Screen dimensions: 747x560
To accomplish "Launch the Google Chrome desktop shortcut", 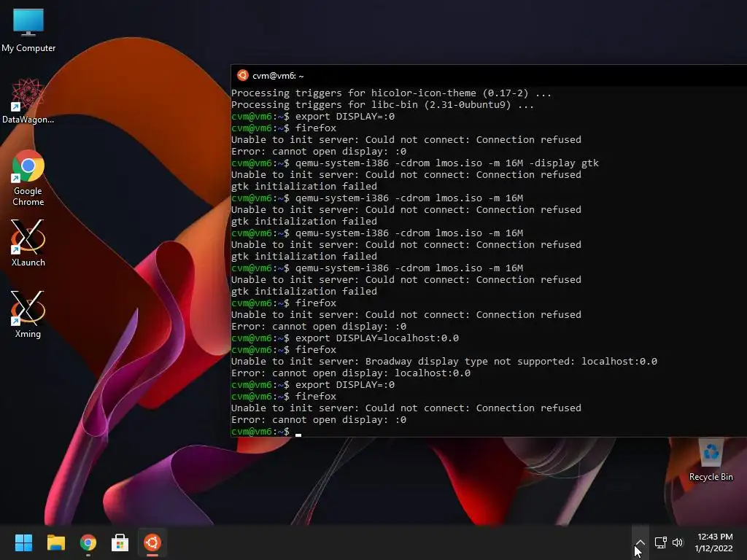I will tap(28, 178).
